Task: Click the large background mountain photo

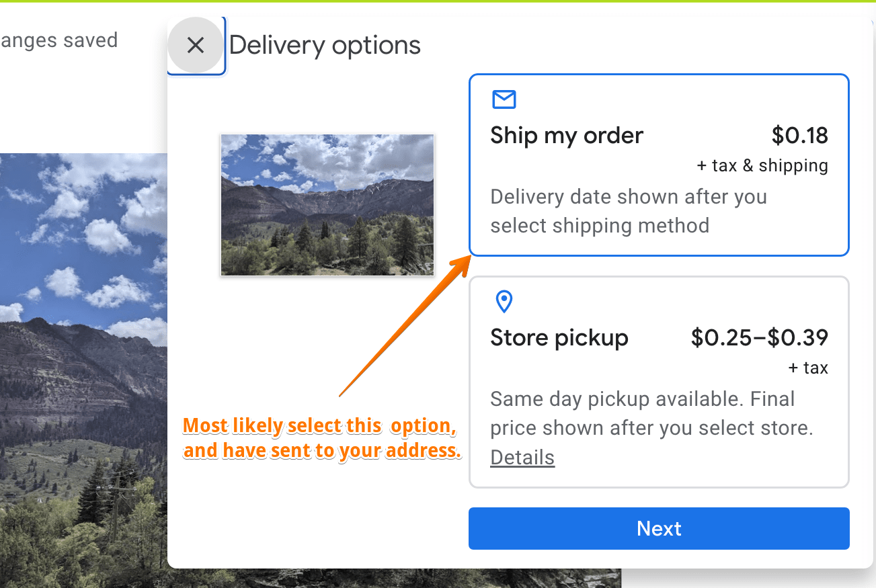Action: tap(83, 370)
